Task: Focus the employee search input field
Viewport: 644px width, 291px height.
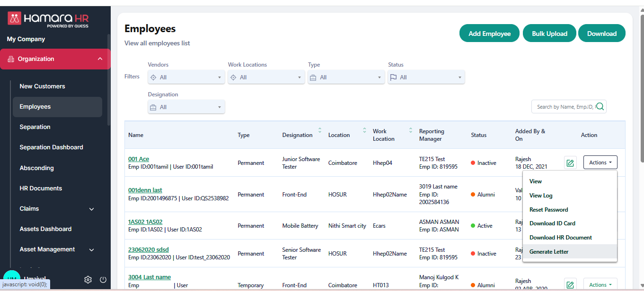Action: pos(564,107)
